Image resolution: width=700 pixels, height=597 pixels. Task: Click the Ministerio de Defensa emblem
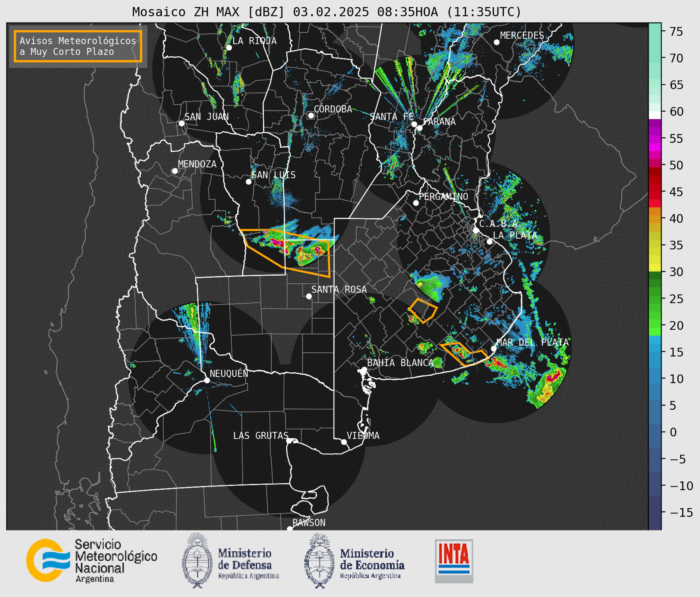pyautogui.click(x=197, y=560)
